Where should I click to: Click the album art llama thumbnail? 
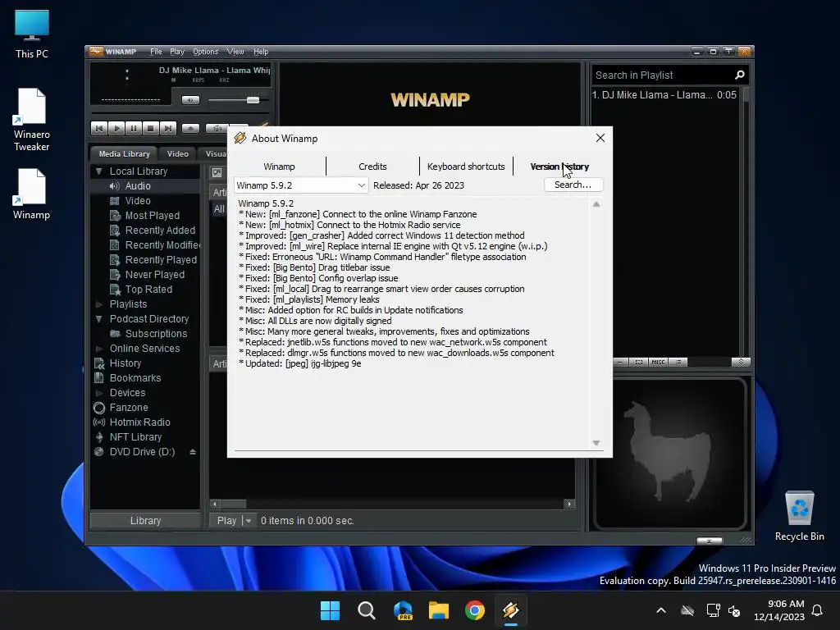670,453
